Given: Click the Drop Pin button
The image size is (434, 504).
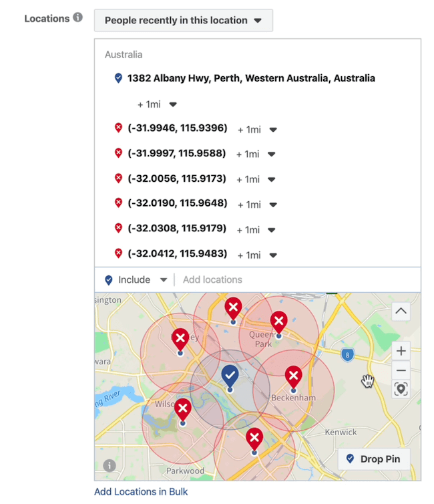Looking at the screenshot, I should 374,459.
